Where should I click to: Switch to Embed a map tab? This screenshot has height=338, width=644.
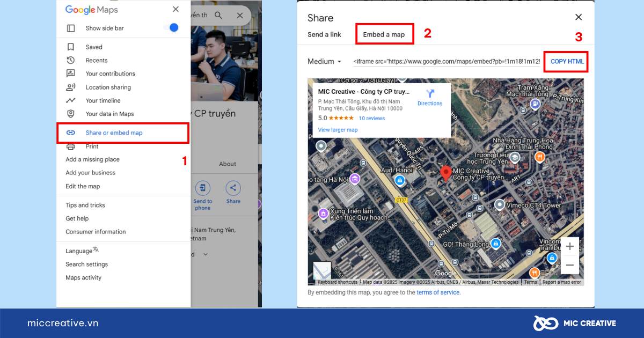pos(384,34)
